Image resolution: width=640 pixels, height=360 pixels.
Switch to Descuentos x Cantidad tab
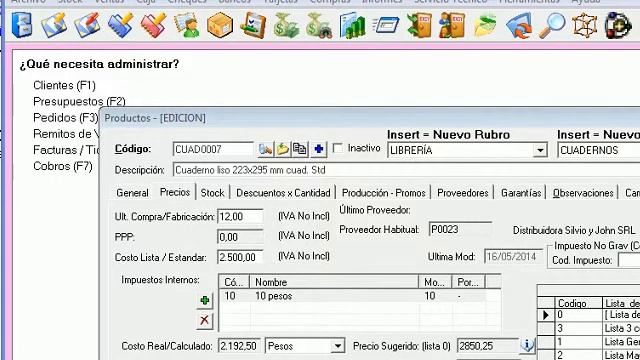click(283, 193)
